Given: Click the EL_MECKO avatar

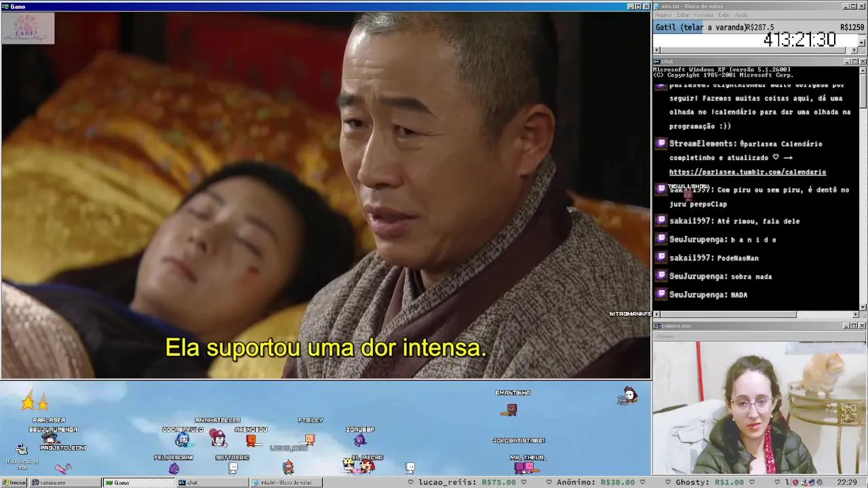Looking at the screenshot, I should tap(367, 467).
